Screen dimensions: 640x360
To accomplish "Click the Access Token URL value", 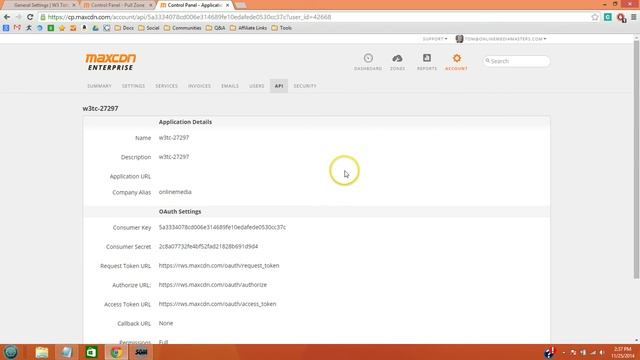I will 218,304.
